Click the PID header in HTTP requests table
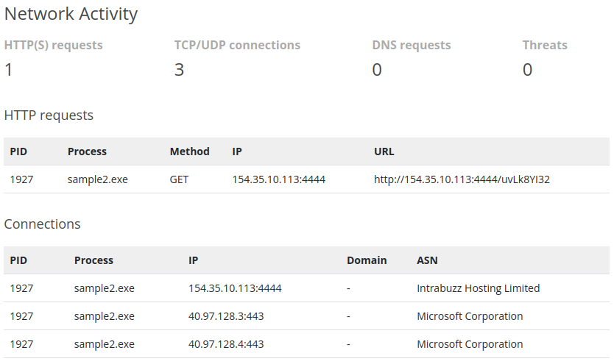Viewport: 614px width, 364px height. click(x=18, y=151)
